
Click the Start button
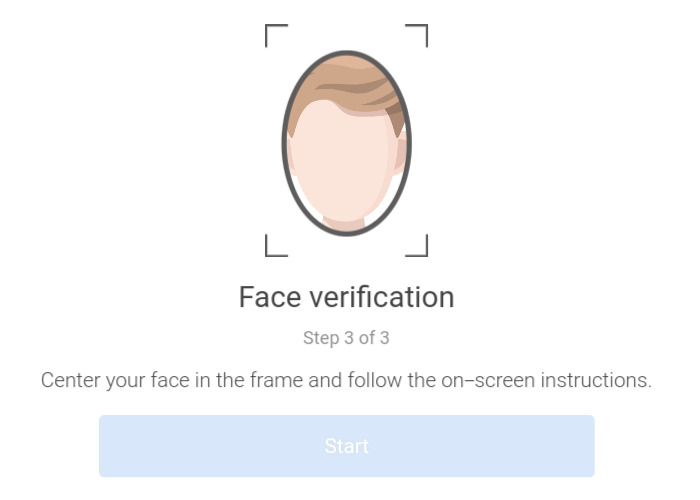(346, 446)
